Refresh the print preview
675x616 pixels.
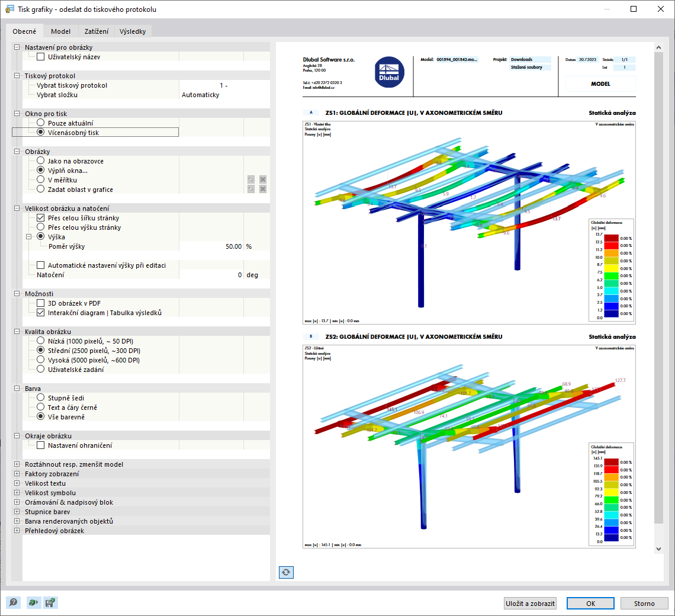pyautogui.click(x=286, y=572)
